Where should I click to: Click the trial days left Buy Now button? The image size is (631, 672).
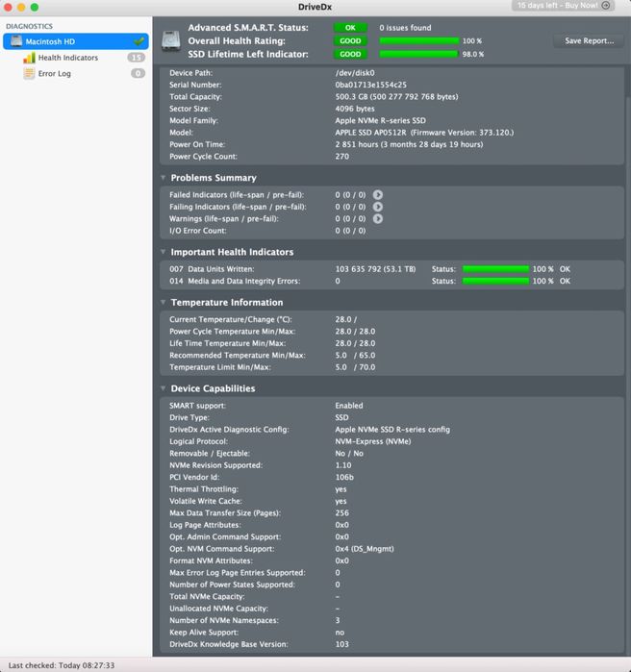(x=564, y=5)
